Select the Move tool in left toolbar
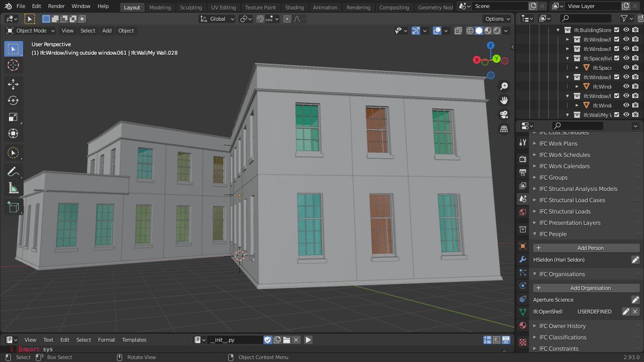The image size is (644, 362). coord(13,84)
